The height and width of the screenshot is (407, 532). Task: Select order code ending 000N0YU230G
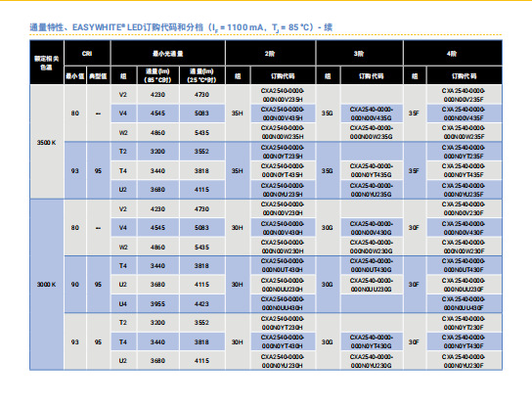[372, 361]
